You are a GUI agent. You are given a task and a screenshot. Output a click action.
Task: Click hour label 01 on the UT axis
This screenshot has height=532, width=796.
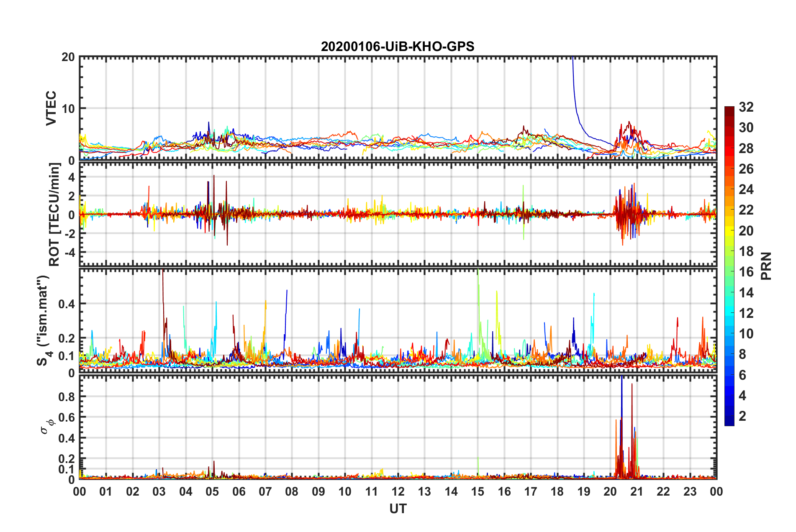tap(106, 491)
